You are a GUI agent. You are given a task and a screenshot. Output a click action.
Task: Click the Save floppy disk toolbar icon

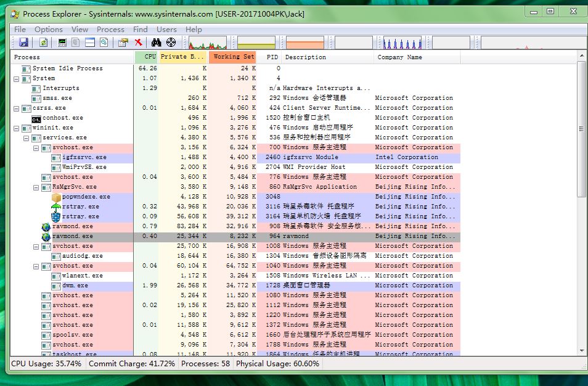tap(23, 43)
